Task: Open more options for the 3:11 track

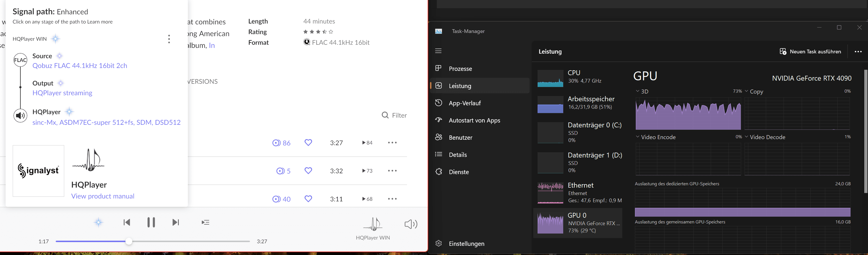Action: (x=392, y=199)
